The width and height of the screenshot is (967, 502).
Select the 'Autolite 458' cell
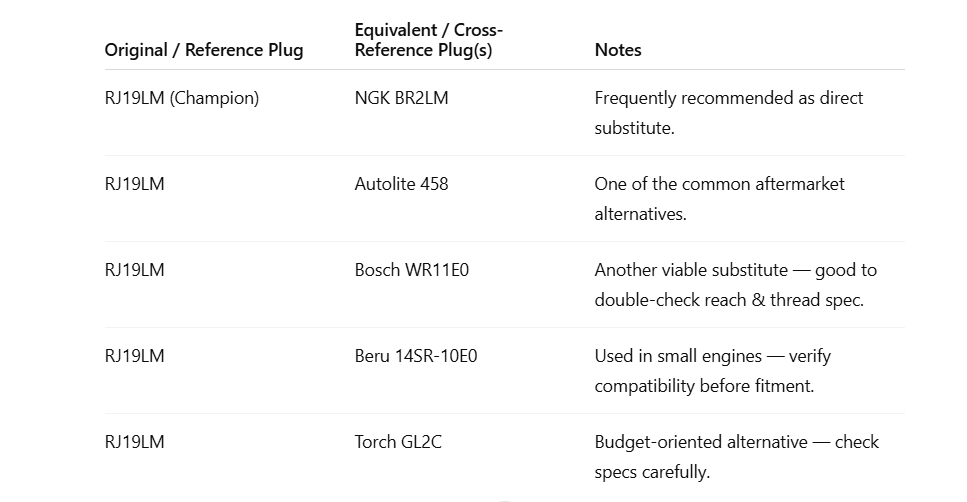click(x=401, y=184)
